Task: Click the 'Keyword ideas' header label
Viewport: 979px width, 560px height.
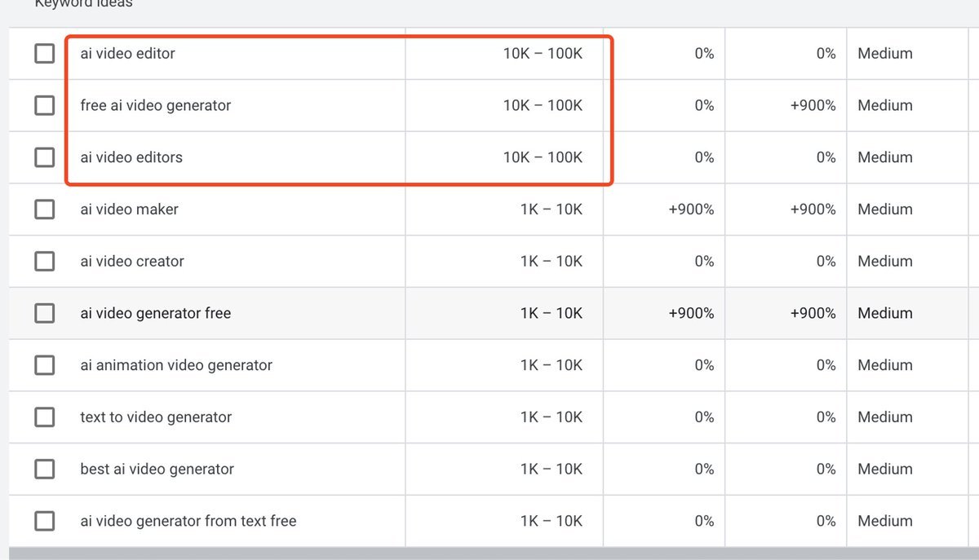Action: pyautogui.click(x=83, y=4)
